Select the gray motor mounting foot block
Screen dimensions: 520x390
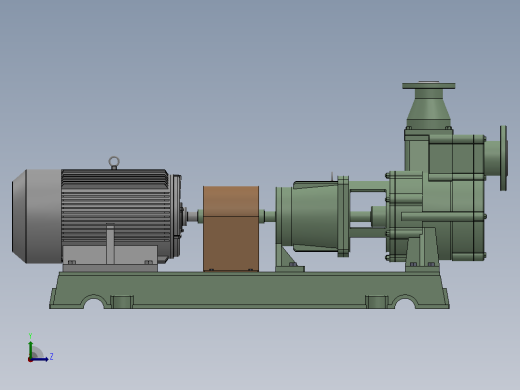pos(110,256)
